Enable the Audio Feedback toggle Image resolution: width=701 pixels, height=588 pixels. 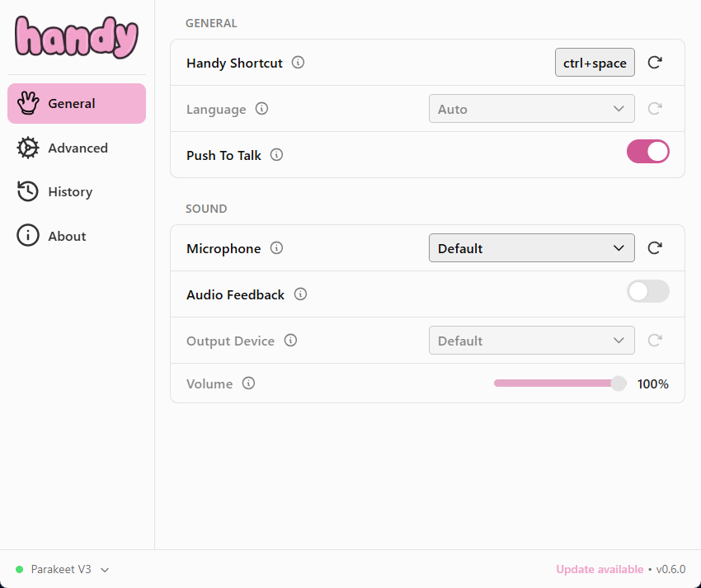coord(647,291)
